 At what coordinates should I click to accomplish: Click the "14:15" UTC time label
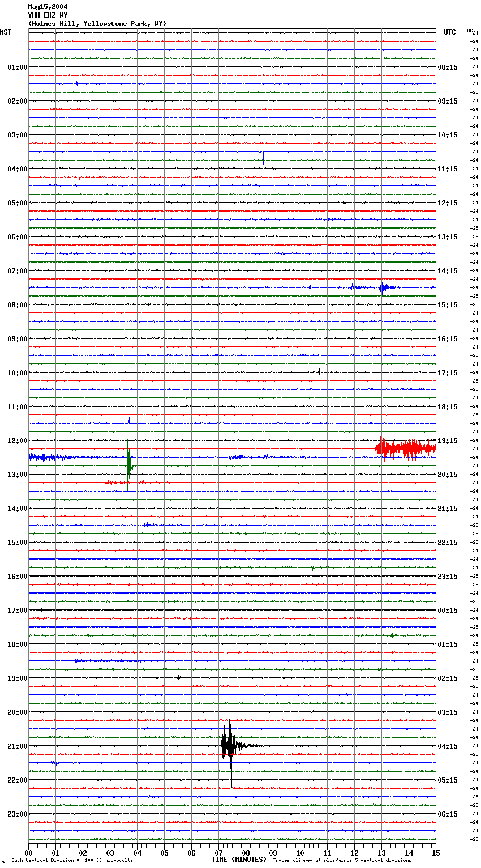[x=448, y=271]
